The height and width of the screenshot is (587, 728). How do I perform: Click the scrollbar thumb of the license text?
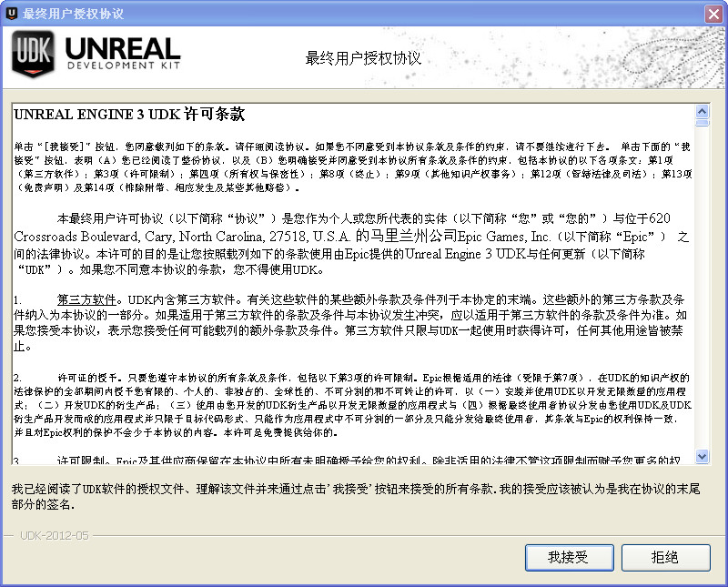(702, 123)
